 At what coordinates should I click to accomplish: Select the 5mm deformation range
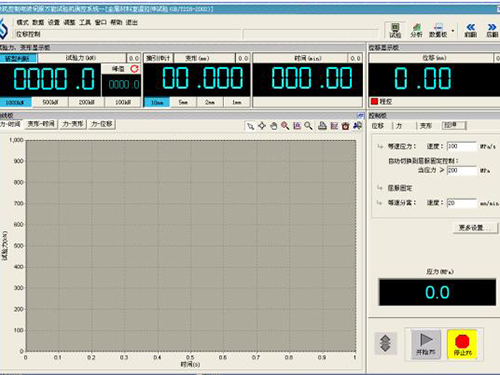183,102
